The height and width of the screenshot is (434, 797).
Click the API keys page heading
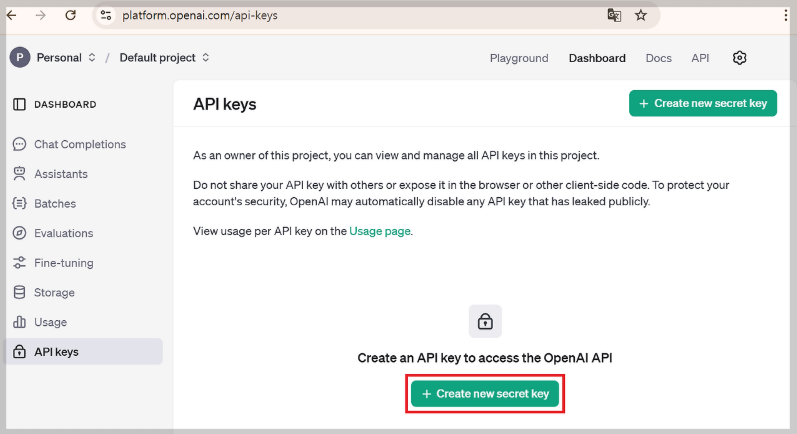click(225, 104)
